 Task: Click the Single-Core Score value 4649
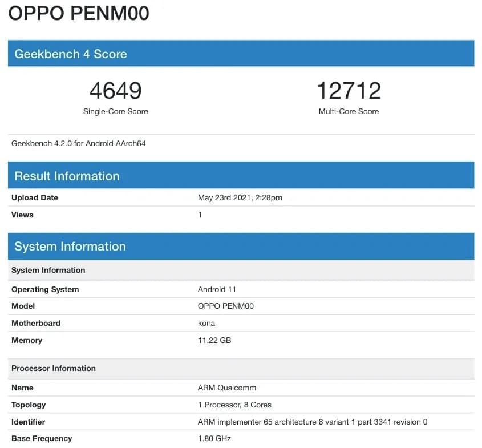pyautogui.click(x=115, y=90)
